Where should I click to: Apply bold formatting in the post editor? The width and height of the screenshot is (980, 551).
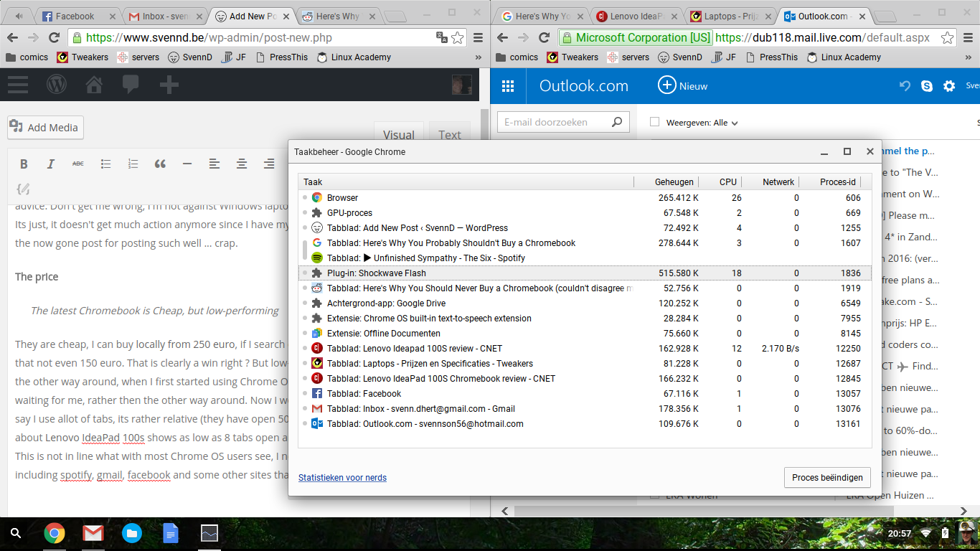24,164
